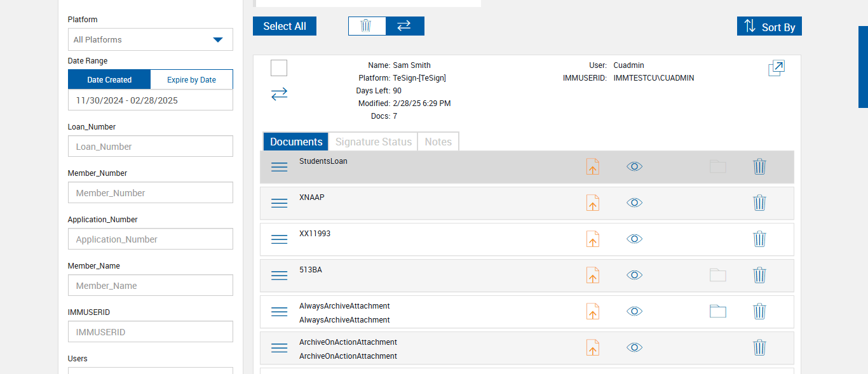
Task: Delete the StudentsLoan document
Action: click(759, 166)
